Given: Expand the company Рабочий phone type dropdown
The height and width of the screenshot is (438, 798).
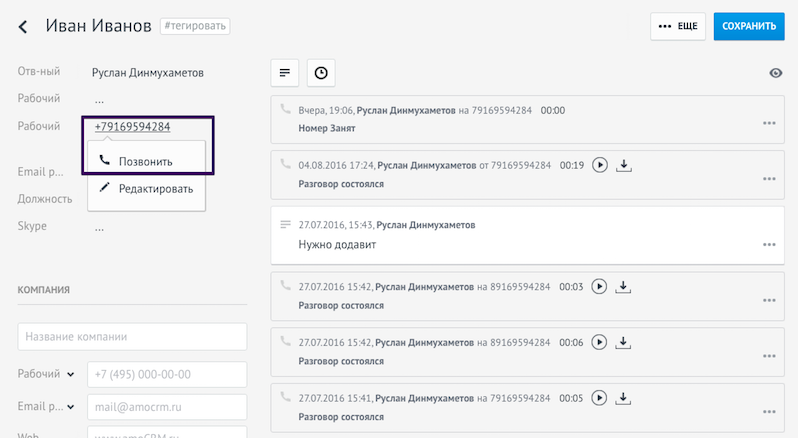Looking at the screenshot, I should point(71,374).
